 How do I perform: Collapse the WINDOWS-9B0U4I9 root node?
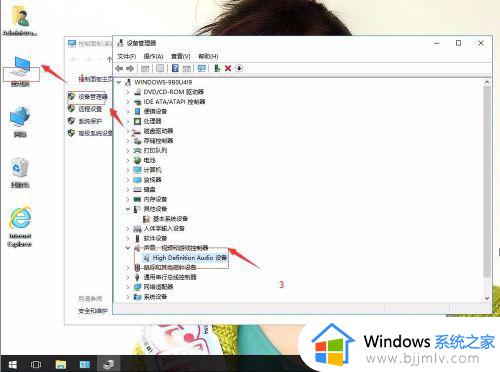coord(119,82)
